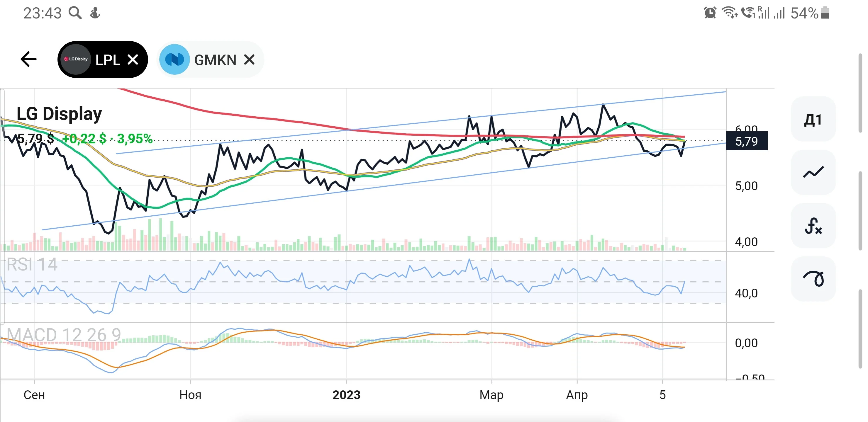Click the 0,00 MACD axis value
Screen dimensions: 868x422
point(746,343)
